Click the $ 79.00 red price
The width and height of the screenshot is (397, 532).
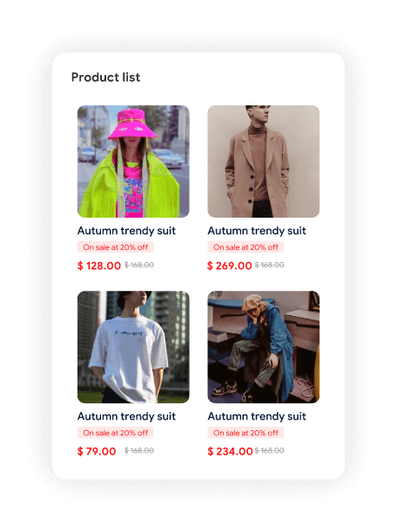point(97,451)
